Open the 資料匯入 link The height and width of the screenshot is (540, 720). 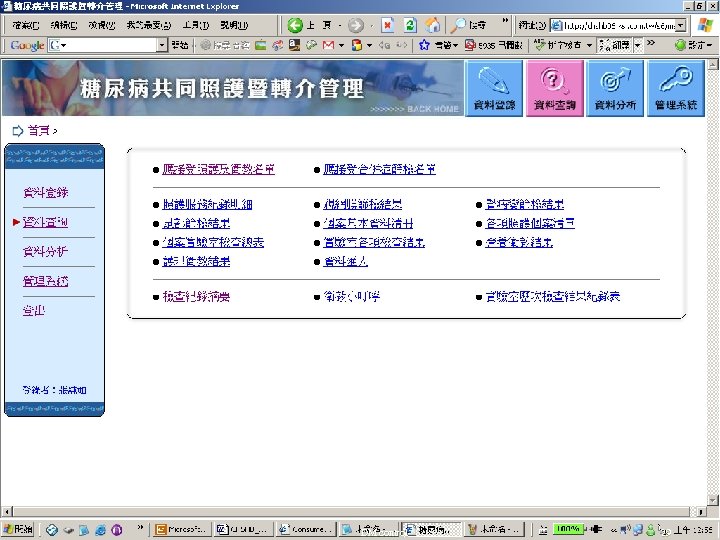(345, 262)
